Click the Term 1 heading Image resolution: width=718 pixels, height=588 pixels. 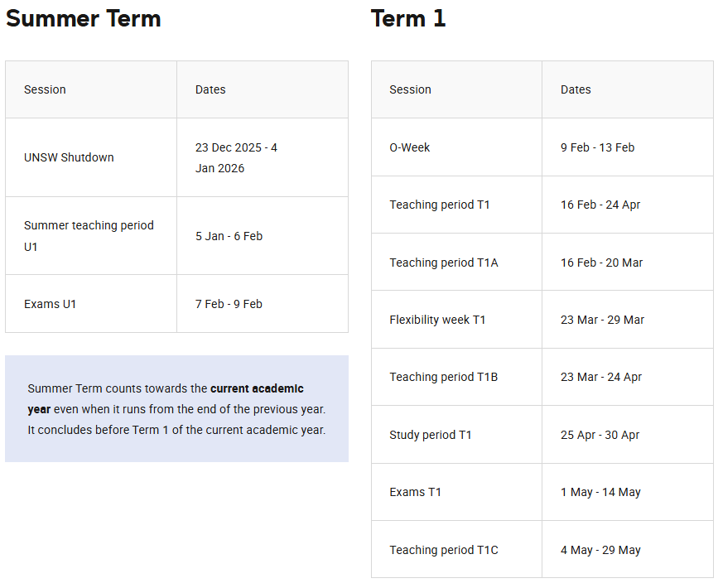(x=408, y=19)
